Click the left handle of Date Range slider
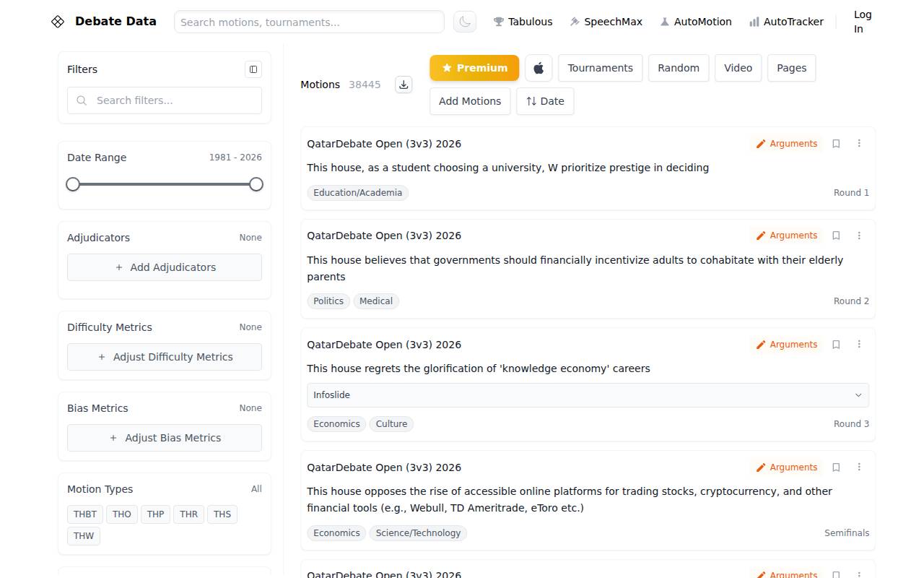Viewport: 924px width, 578px height. [x=73, y=184]
